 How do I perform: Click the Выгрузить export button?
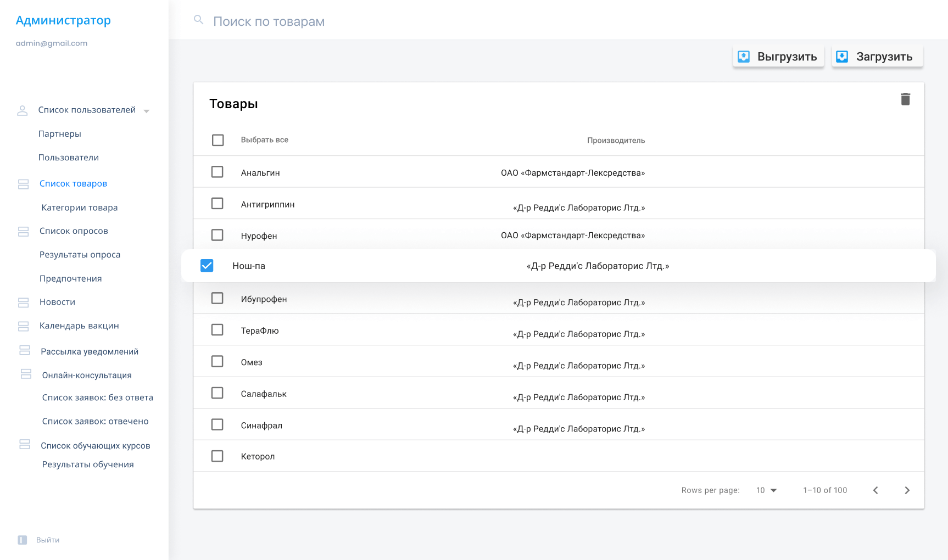778,57
